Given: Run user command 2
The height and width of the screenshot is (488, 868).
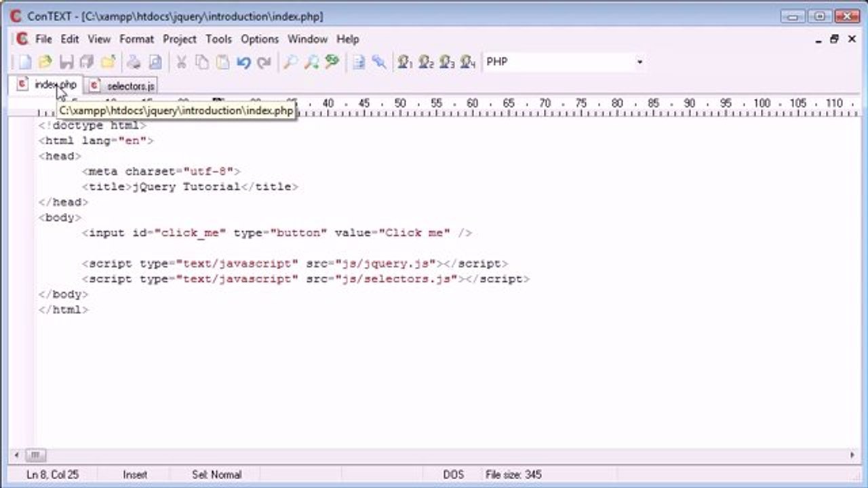Looking at the screenshot, I should 426,62.
